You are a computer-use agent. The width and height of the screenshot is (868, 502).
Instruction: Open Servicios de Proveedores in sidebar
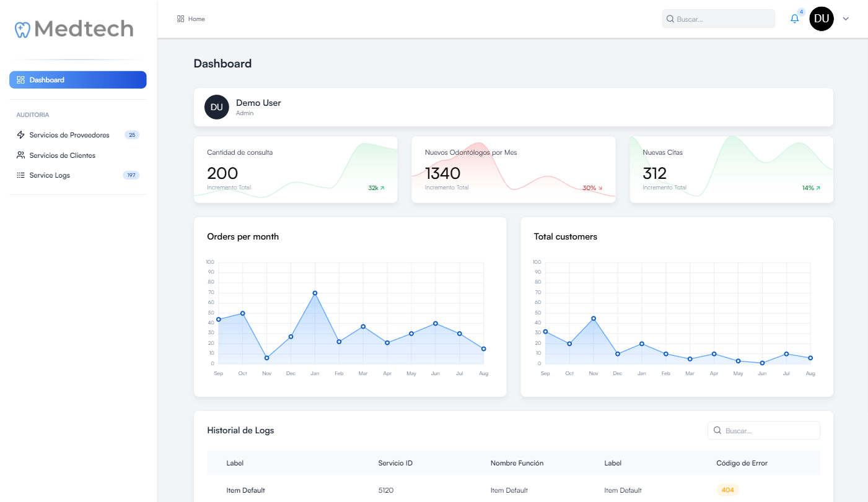point(78,135)
